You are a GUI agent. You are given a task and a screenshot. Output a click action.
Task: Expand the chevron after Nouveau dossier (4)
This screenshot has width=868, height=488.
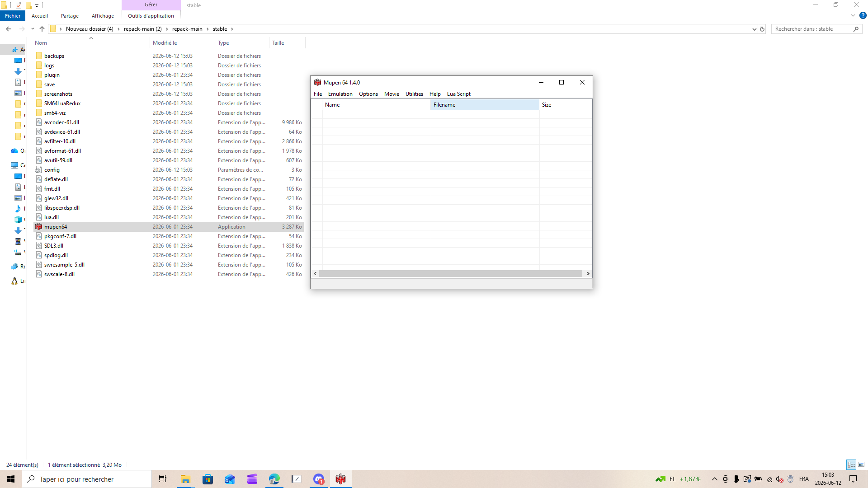pos(118,29)
